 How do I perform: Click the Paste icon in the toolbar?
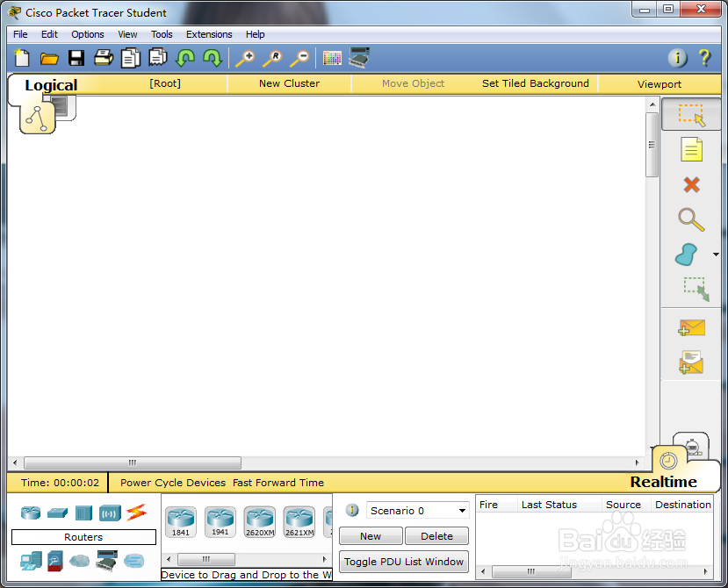tap(158, 58)
